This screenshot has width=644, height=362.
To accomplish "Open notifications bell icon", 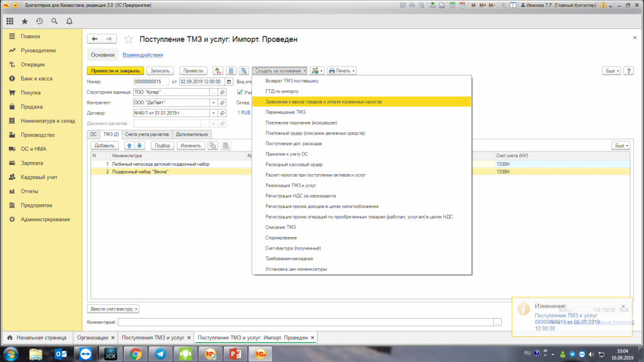I will pyautogui.click(x=69, y=21).
